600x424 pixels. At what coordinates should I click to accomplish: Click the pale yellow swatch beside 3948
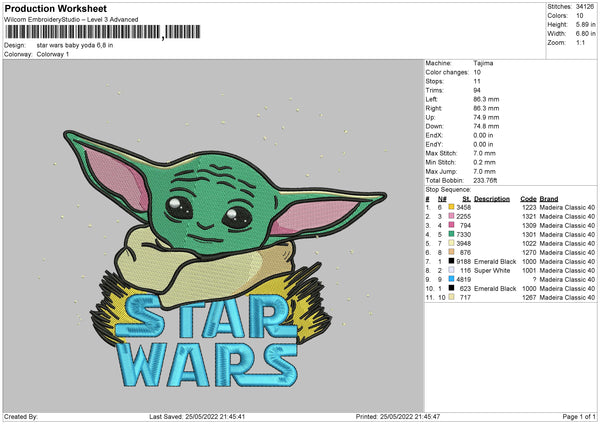(451, 243)
